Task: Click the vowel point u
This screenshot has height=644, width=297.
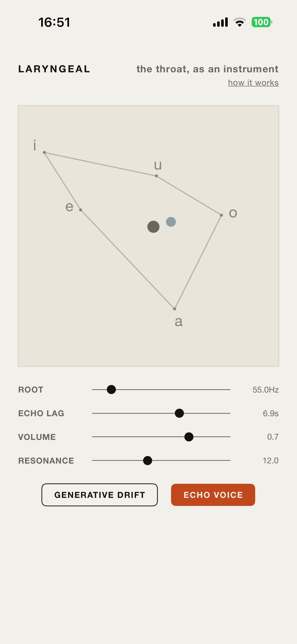Action: tap(156, 176)
